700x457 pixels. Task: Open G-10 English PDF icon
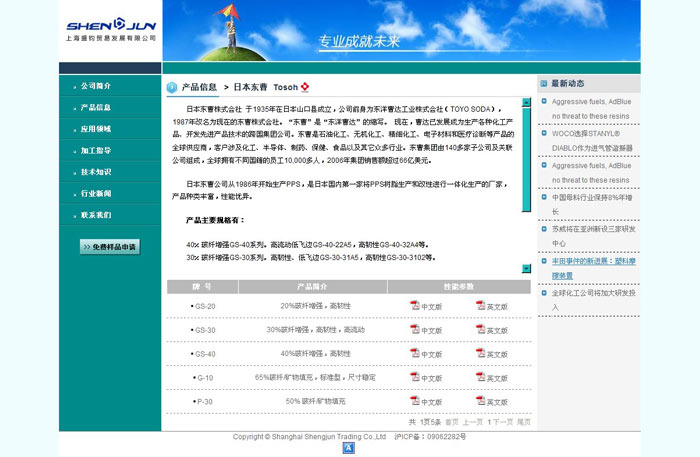click(480, 377)
